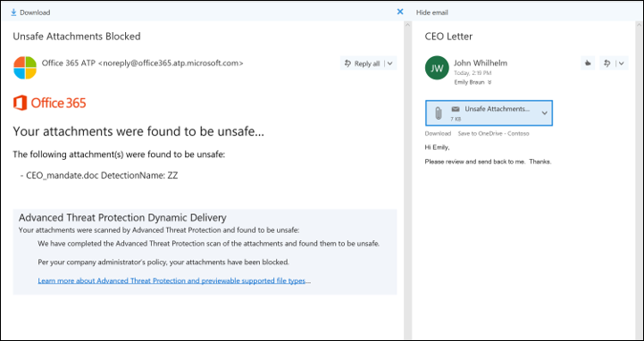Click the JW sender avatar
The image size is (644, 341).
437,68
